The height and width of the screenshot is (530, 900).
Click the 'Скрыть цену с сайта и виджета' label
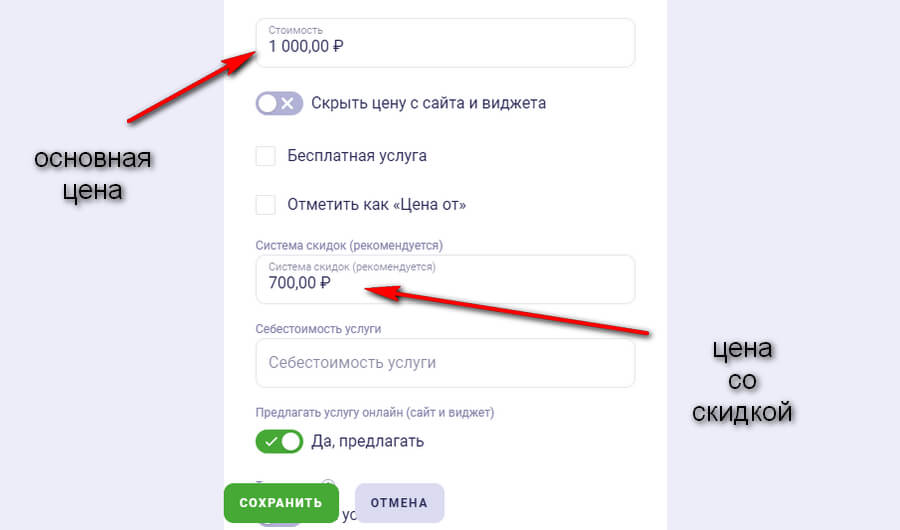tap(428, 103)
